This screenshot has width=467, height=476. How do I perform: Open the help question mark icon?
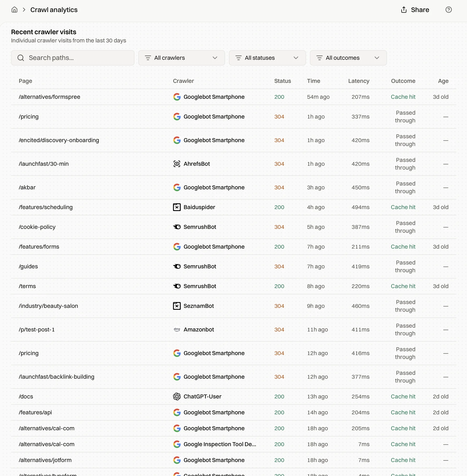[x=448, y=10]
